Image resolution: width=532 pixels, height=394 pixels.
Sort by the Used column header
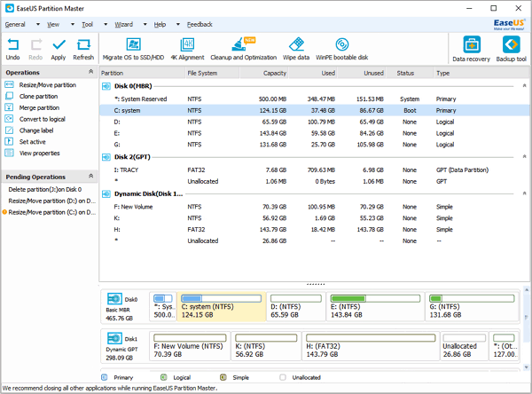[x=313, y=73]
